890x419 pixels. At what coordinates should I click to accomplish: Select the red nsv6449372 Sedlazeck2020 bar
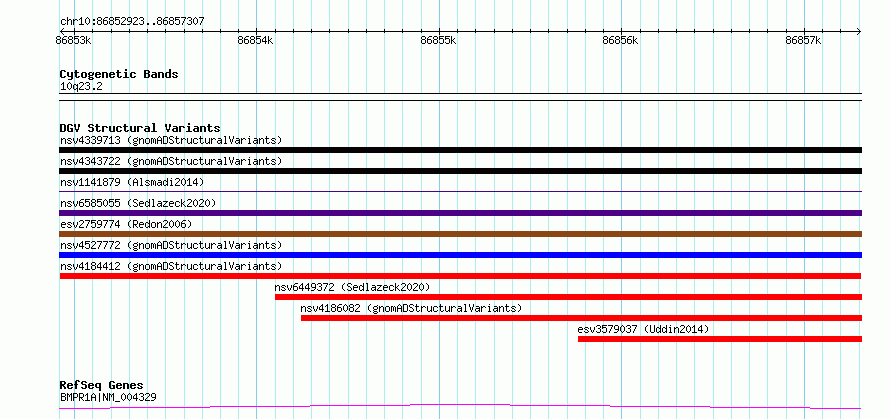click(x=568, y=297)
